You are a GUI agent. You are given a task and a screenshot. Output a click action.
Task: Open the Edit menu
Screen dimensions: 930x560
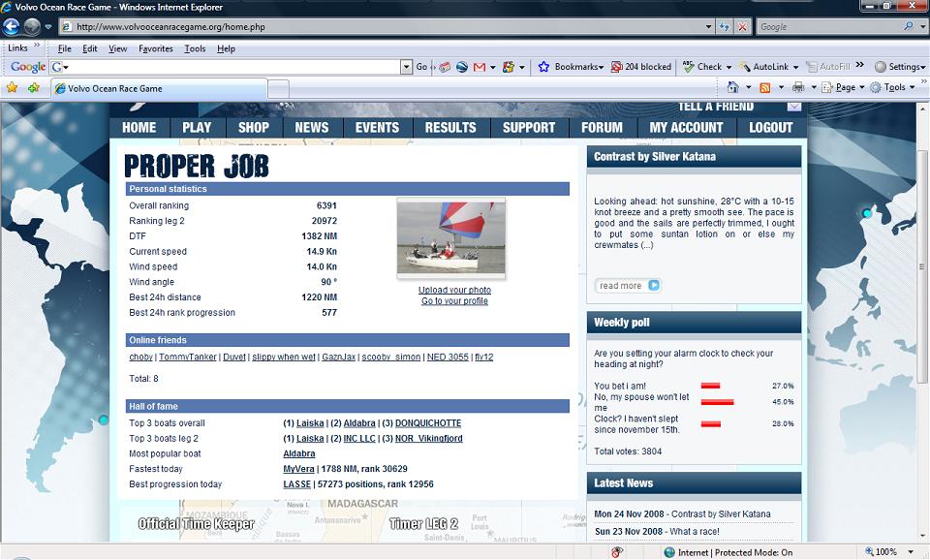pos(89,48)
